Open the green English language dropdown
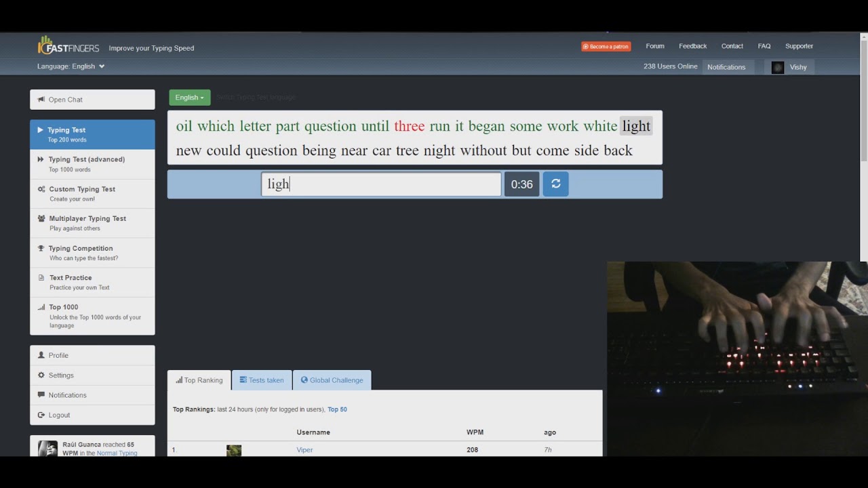 click(x=190, y=98)
